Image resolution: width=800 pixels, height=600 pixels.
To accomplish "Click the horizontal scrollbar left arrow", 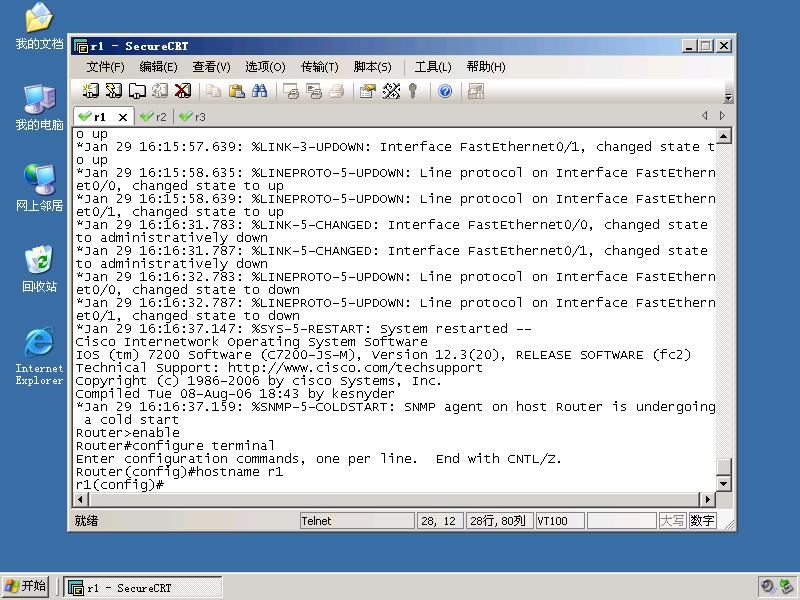I will click(81, 499).
